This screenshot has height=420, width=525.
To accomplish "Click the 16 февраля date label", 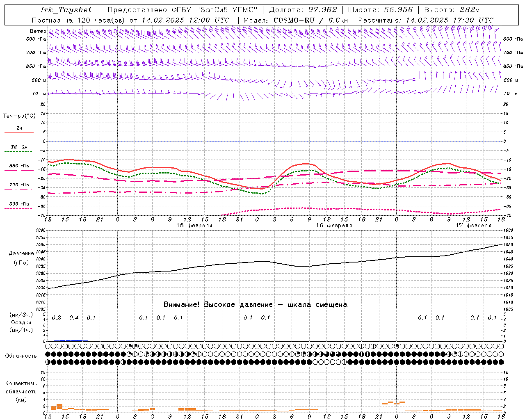I will tap(334, 226).
